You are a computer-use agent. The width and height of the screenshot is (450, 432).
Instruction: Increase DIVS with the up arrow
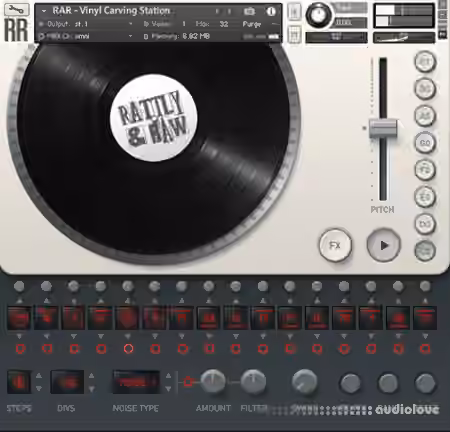(91, 376)
